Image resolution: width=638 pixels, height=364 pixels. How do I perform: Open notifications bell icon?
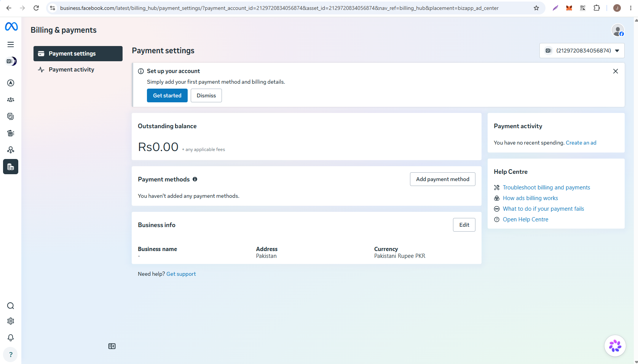tap(11, 338)
